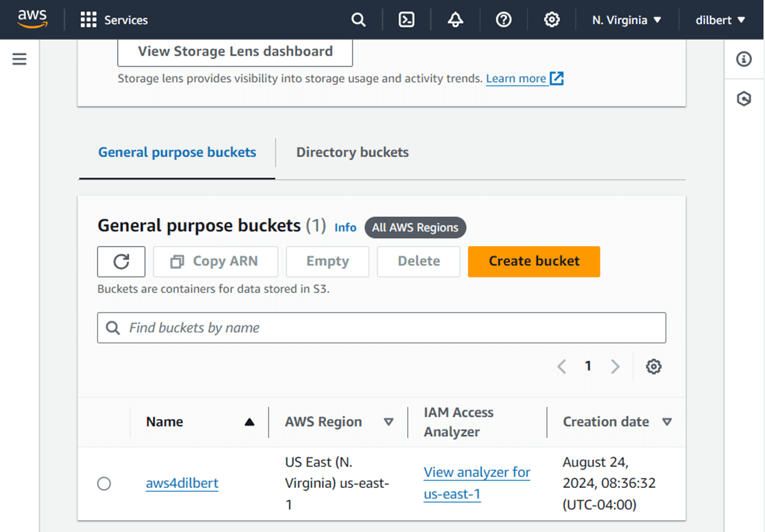Open the aws4dilbert bucket link

point(182,484)
